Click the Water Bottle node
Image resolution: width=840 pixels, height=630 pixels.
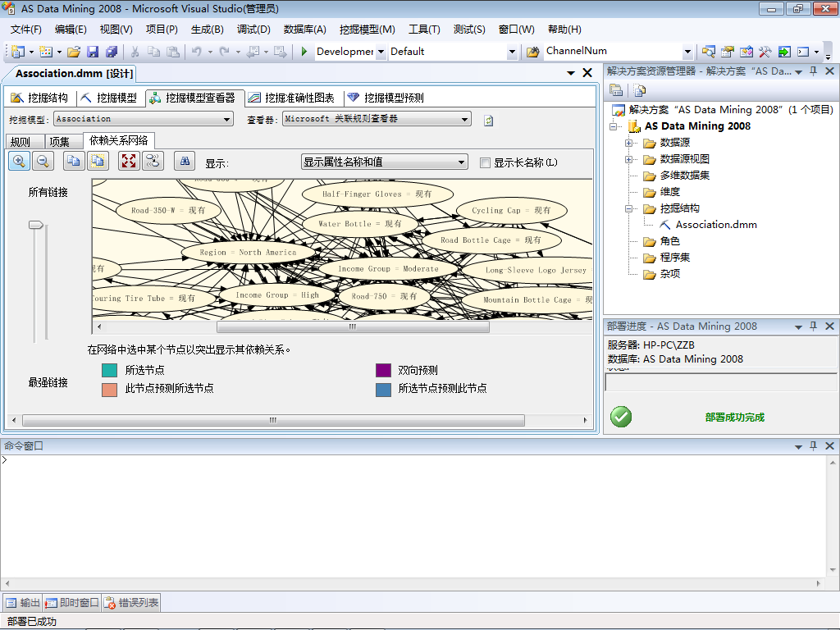(359, 223)
